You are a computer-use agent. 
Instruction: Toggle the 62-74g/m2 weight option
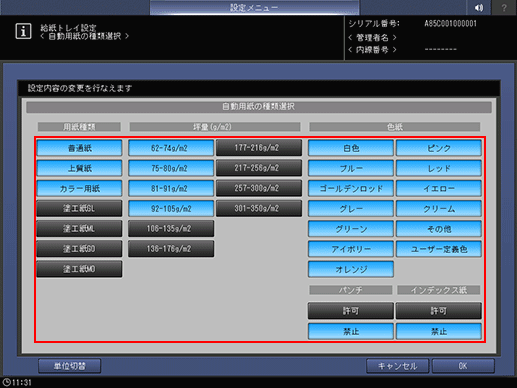pos(171,148)
